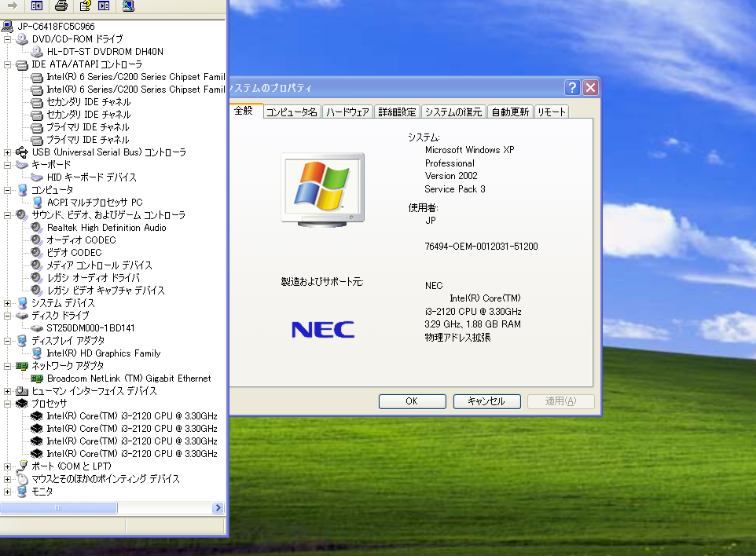Viewport: 756px width, 556px height.
Task: Select the ビデオ CODEC entry
Action: click(74, 252)
